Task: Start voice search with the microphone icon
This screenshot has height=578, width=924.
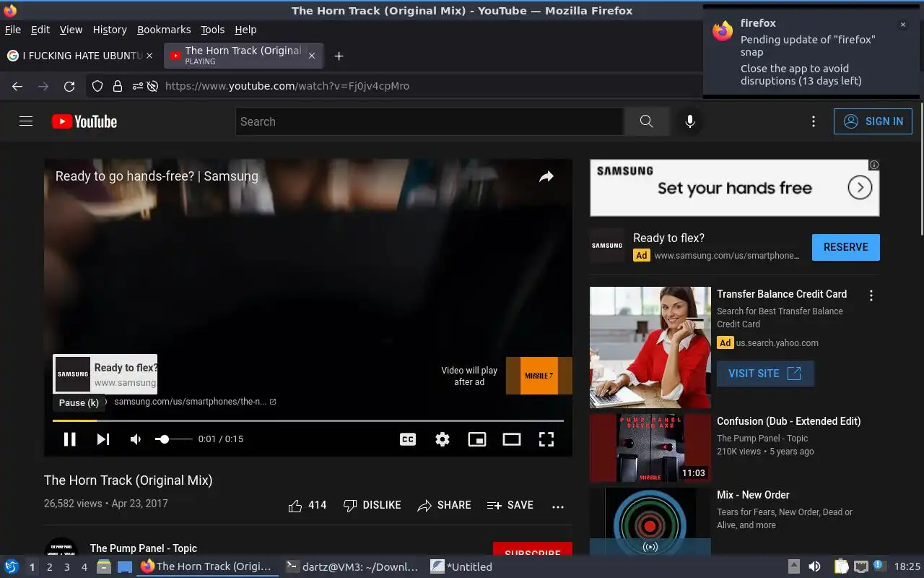Action: [690, 121]
